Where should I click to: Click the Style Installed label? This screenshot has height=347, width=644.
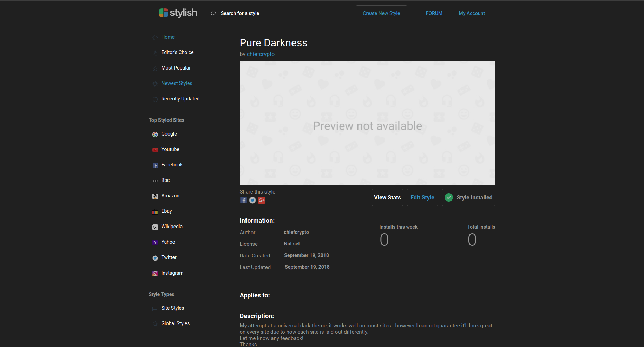coord(474,197)
